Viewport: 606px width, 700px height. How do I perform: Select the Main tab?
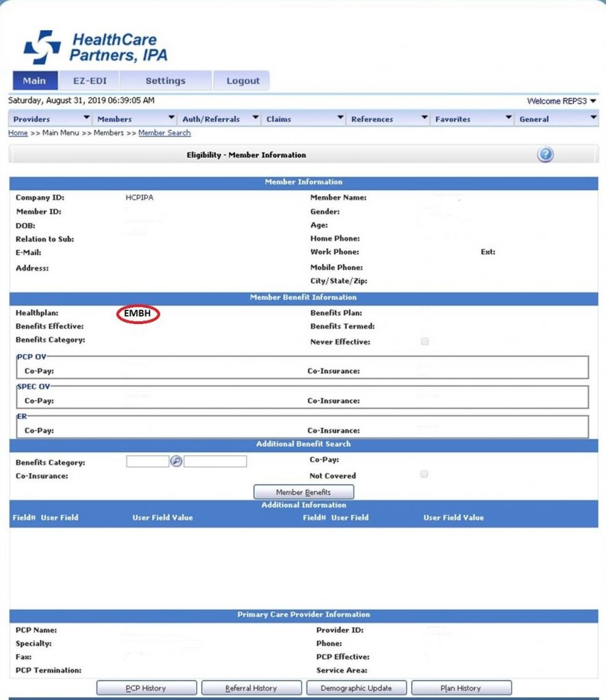point(35,81)
